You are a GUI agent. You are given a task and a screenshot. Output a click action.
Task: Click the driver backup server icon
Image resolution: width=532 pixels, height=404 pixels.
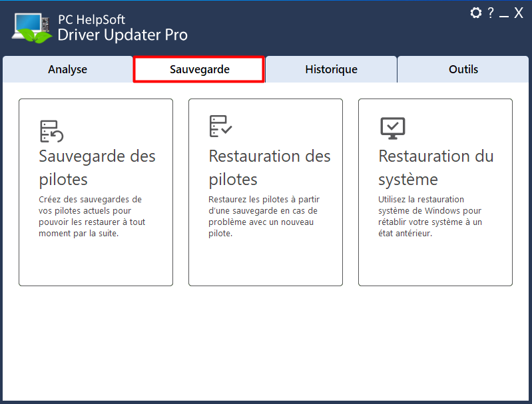[51, 131]
